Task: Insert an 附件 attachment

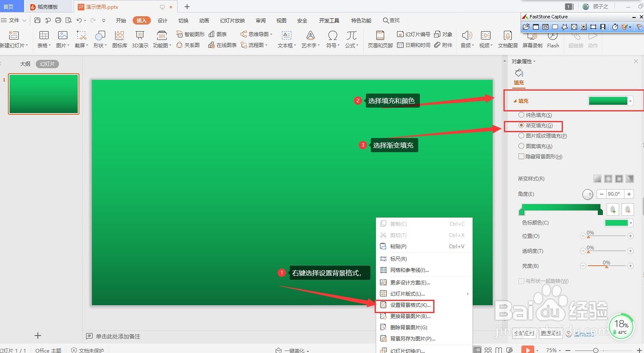Action: pos(443,45)
